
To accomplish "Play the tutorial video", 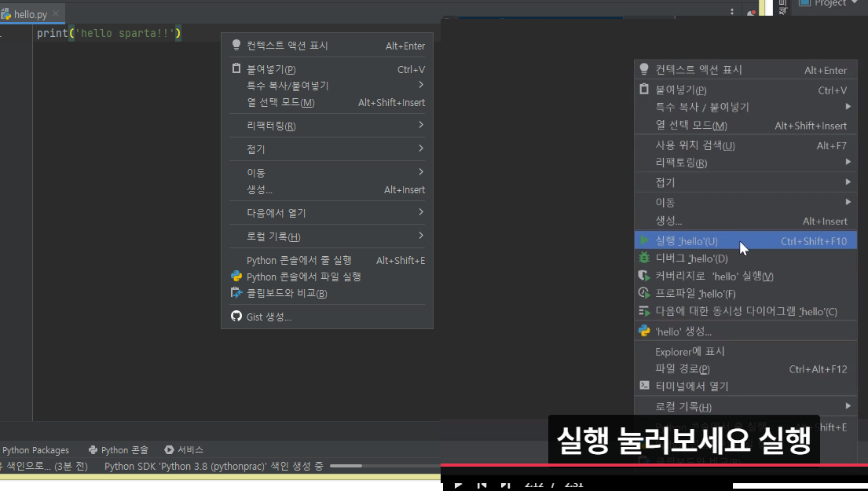I will (458, 485).
